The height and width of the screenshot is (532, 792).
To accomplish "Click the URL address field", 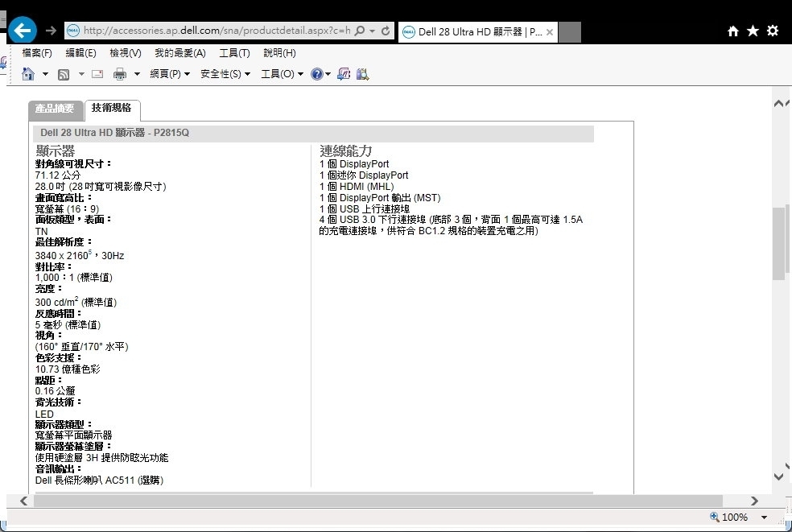I will point(217,31).
